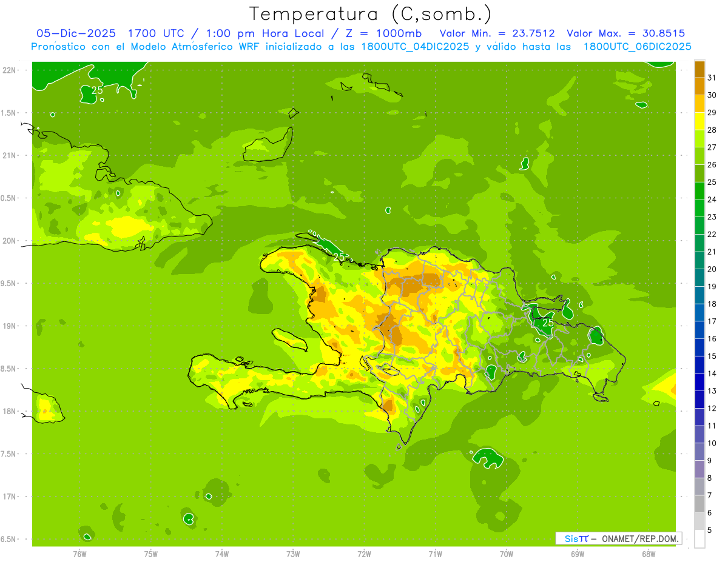Click 'Valor Max. = 30.8515' text
The height and width of the screenshot is (562, 728).
click(x=625, y=33)
